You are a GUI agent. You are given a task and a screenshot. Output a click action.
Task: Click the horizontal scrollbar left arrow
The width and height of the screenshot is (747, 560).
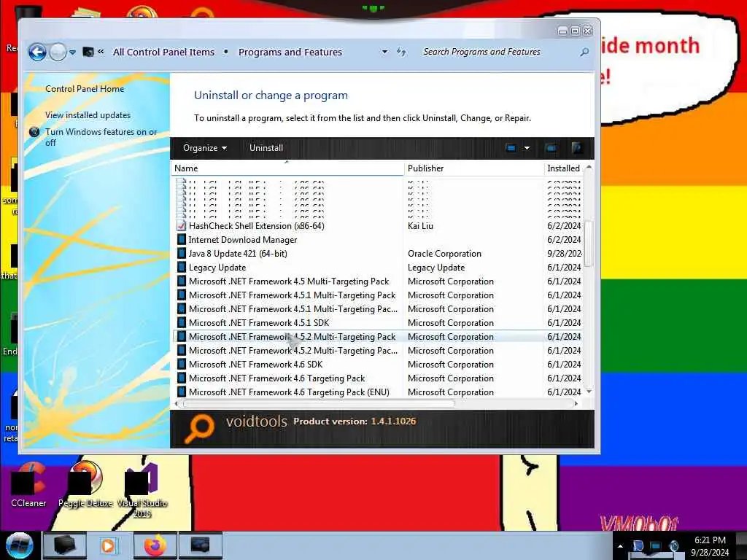(x=177, y=403)
